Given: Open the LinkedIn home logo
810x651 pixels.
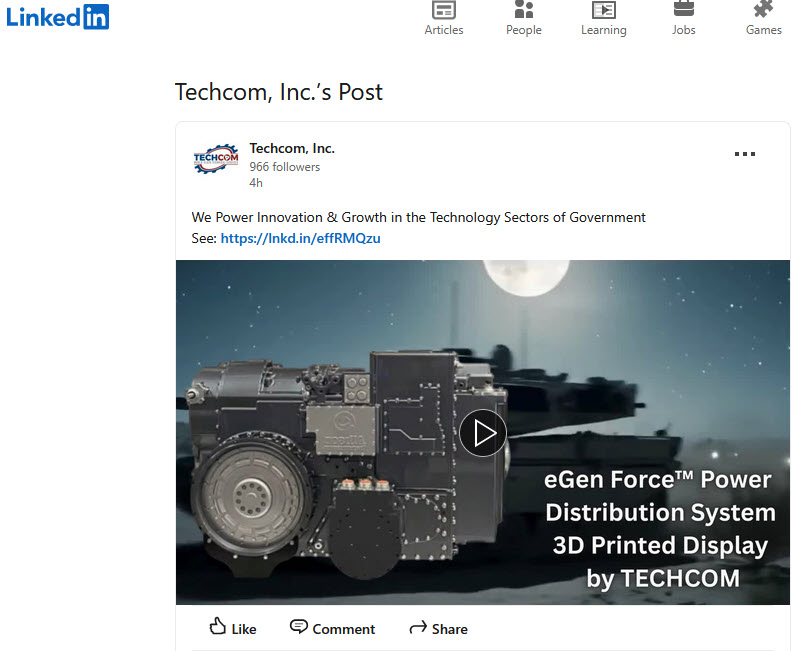Looking at the screenshot, I should (57, 17).
